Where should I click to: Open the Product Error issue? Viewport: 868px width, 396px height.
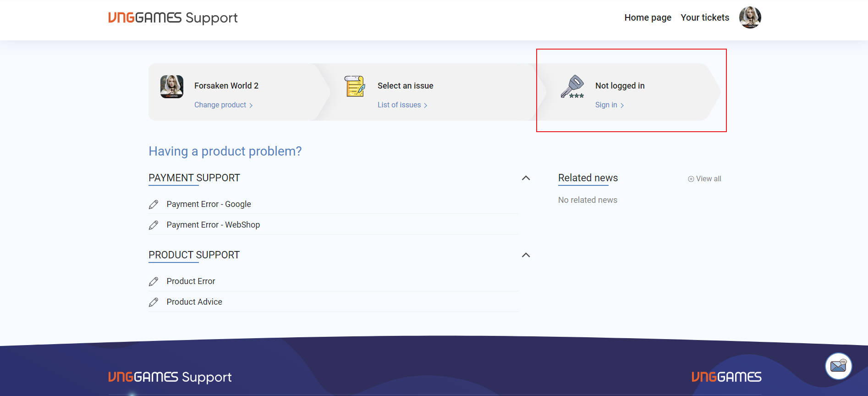191,281
